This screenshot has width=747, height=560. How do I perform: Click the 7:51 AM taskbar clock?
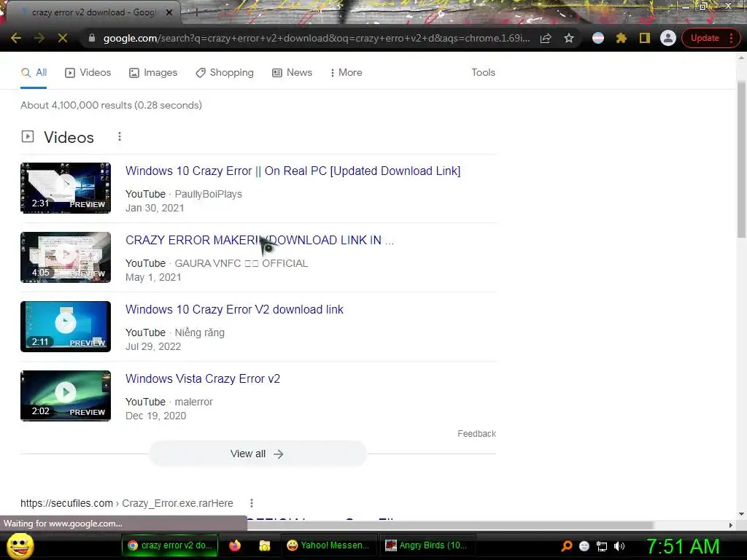tap(683, 546)
